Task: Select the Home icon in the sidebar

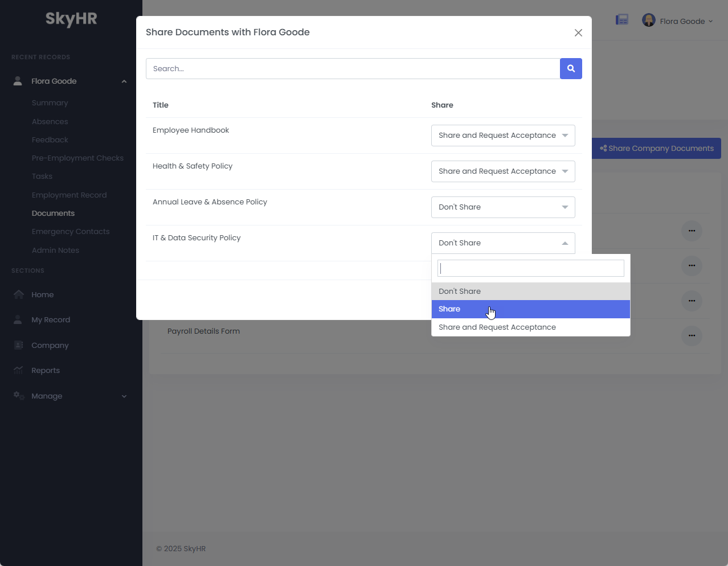Action: (19, 294)
